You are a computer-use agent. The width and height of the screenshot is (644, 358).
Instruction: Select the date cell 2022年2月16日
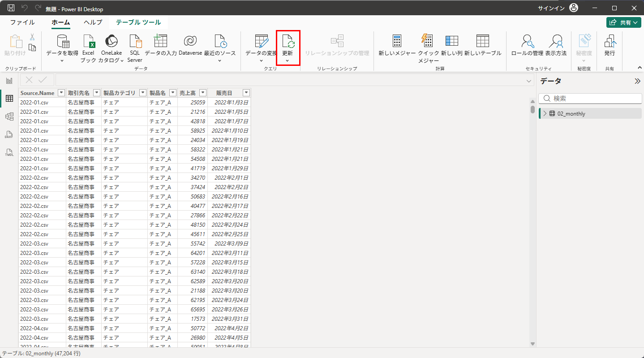[x=229, y=197]
